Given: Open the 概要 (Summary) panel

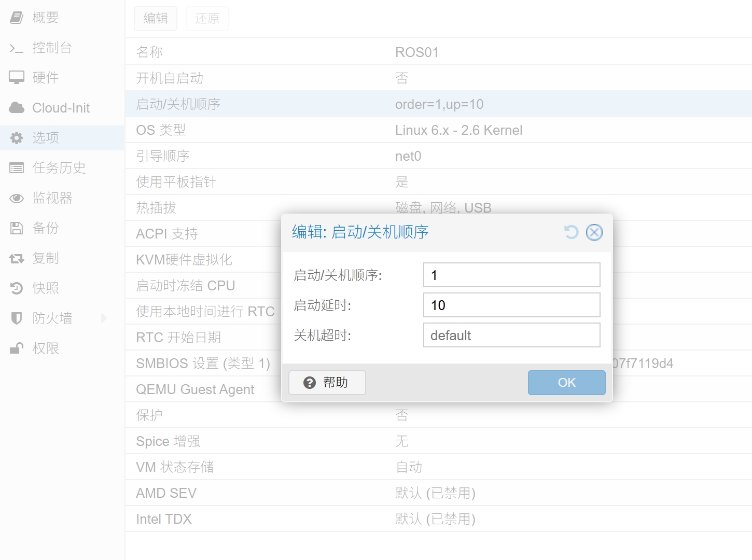Looking at the screenshot, I should [46, 17].
